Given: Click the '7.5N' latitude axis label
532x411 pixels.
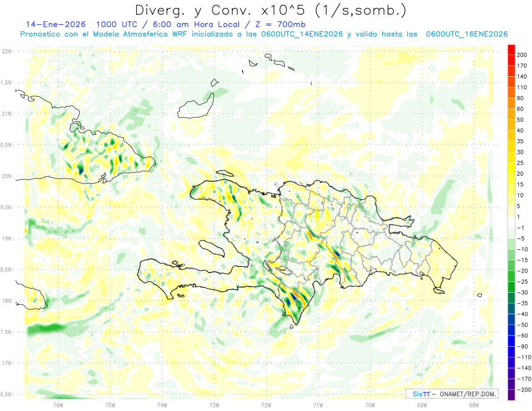Looking at the screenshot, I should pyautogui.click(x=6, y=332).
